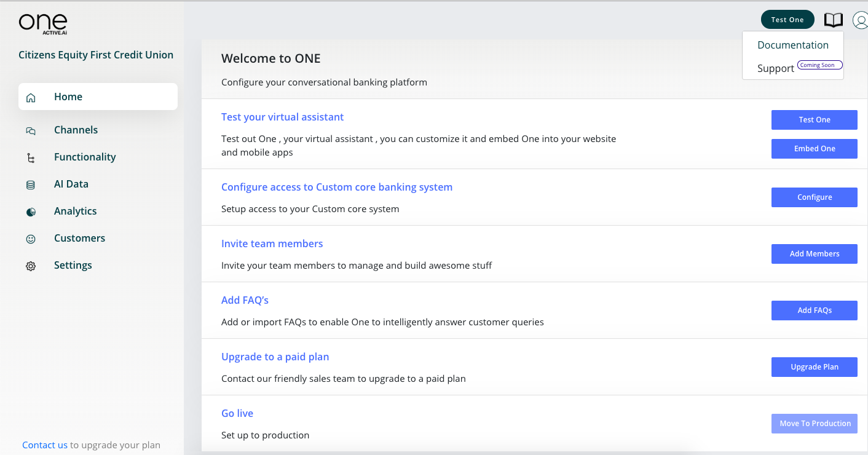Open Analytics section
This screenshot has width=868, height=455.
(75, 211)
